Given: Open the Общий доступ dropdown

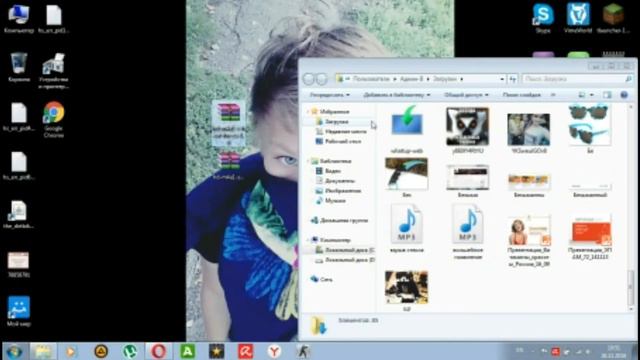Looking at the screenshot, I should click(x=466, y=95).
